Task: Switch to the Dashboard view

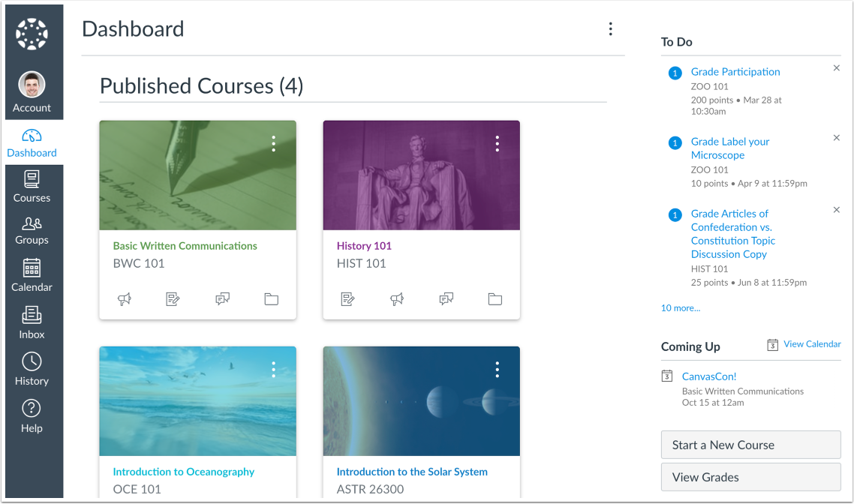Action: tap(32, 142)
